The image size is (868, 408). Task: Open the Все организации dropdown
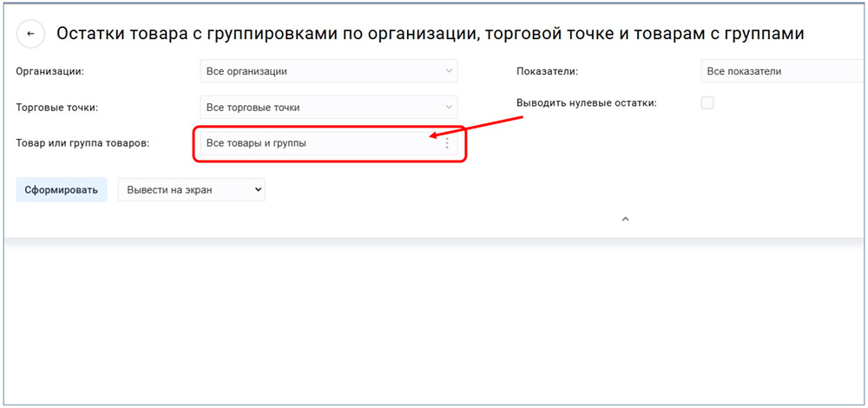pyautogui.click(x=321, y=71)
